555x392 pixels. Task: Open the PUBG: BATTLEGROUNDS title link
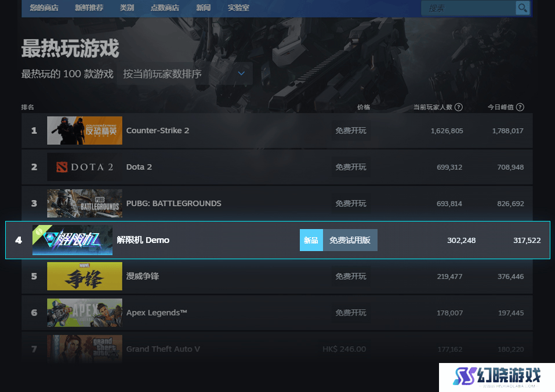(174, 204)
